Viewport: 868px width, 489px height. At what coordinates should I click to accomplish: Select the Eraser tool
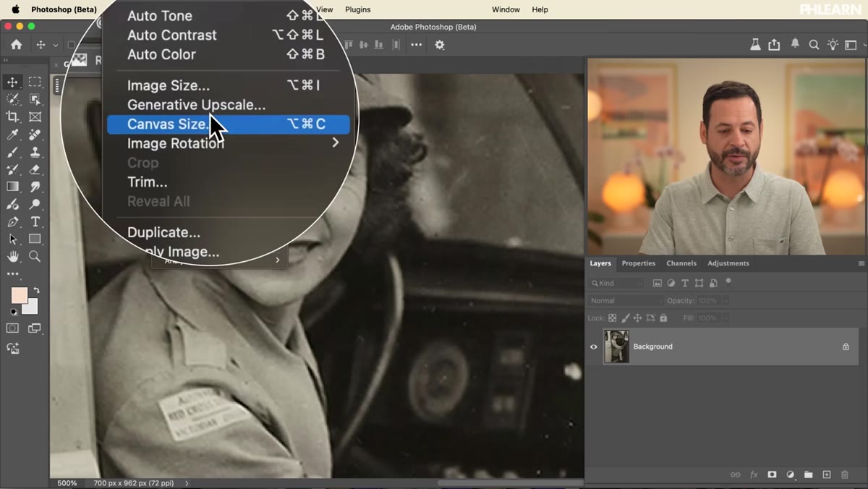tap(35, 169)
